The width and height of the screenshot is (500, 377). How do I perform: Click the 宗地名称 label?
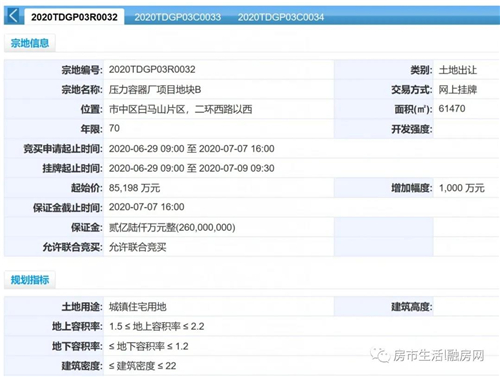(82, 90)
